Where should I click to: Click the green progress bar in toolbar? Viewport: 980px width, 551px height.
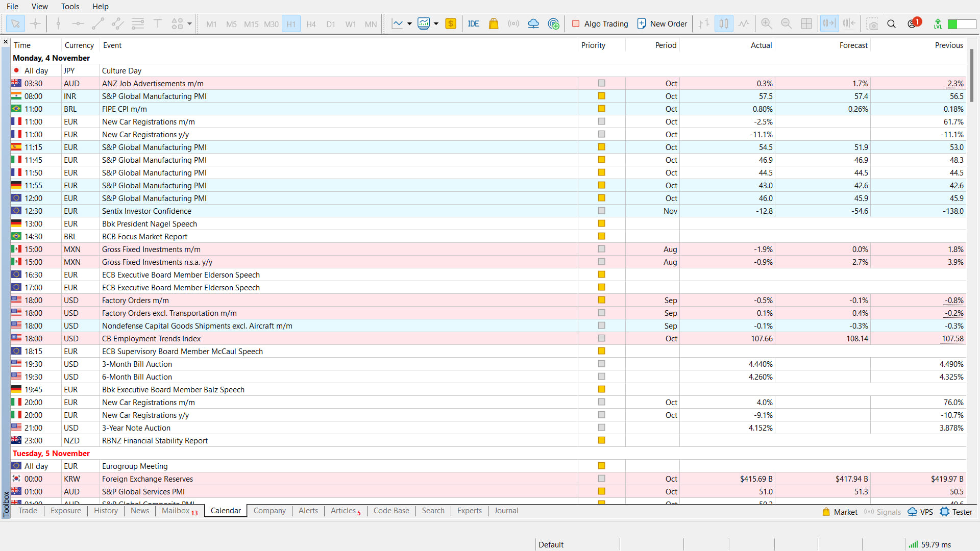(x=962, y=24)
